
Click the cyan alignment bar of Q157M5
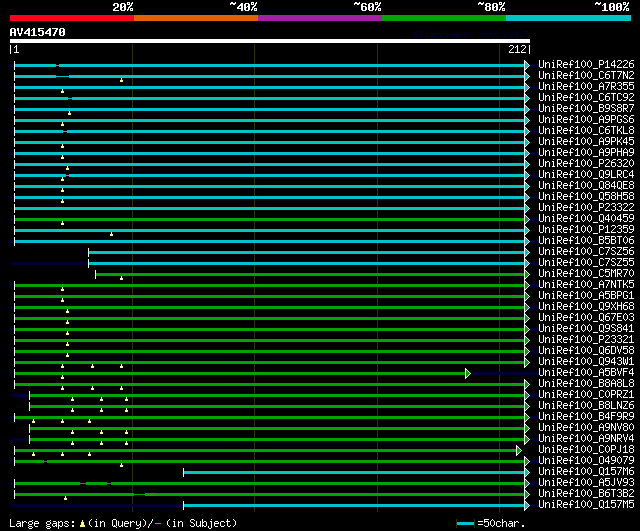click(354, 506)
